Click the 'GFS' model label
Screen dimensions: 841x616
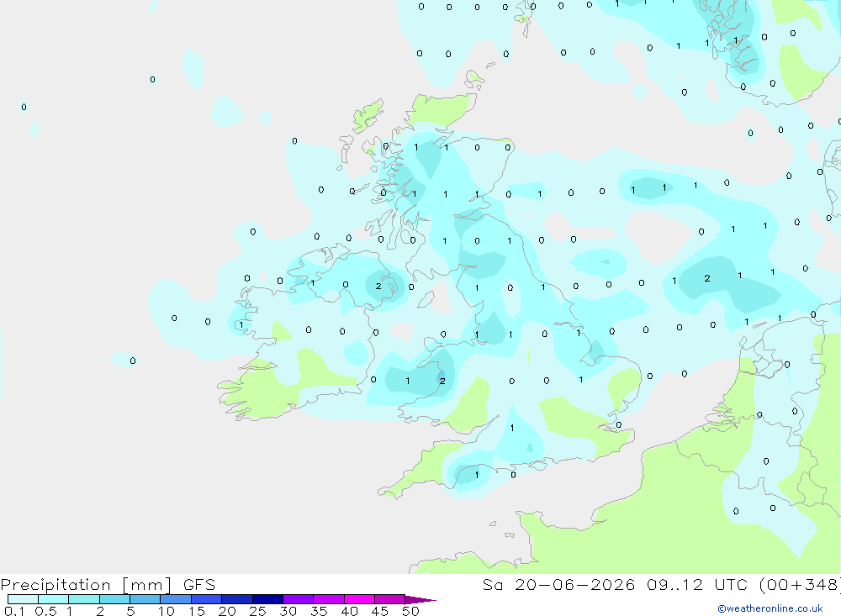coord(199,585)
